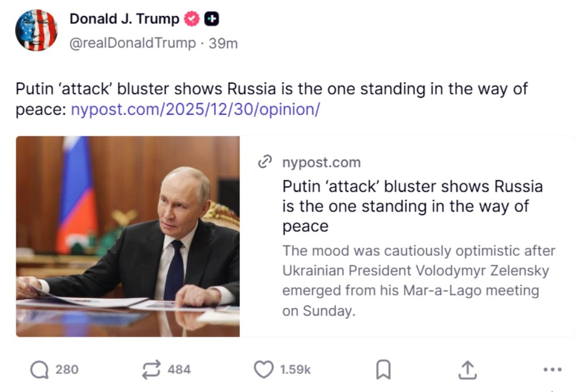Click the Putin article preview photo

tap(127, 236)
